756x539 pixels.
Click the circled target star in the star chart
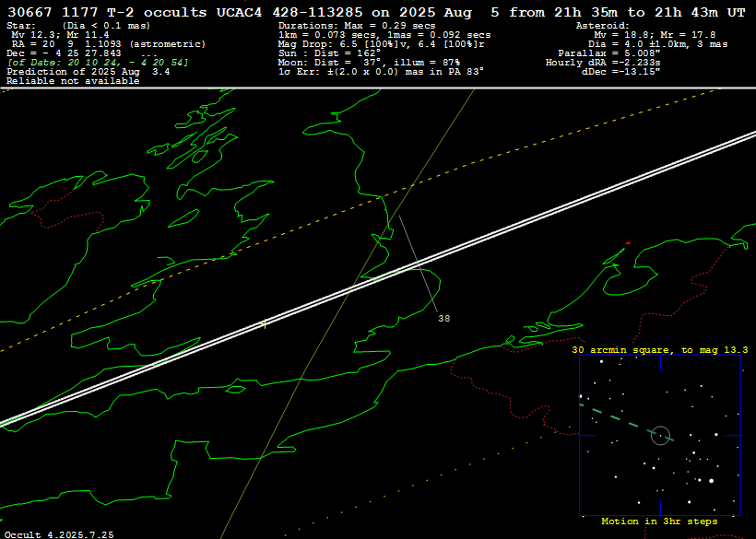660,435
